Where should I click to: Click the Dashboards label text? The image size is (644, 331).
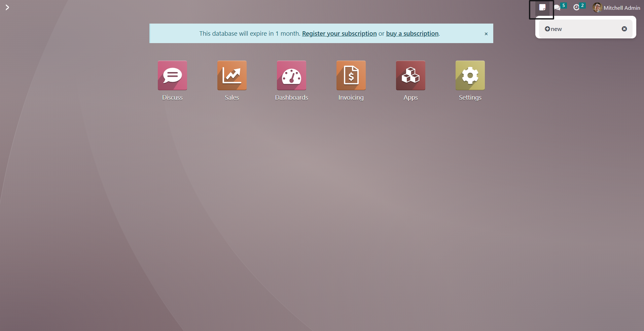(x=291, y=98)
